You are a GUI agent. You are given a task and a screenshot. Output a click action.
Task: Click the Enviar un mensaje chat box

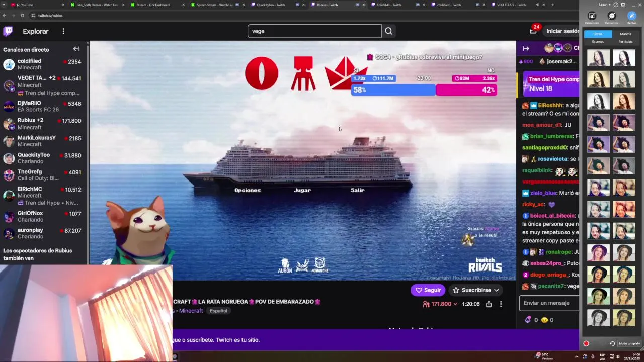[x=549, y=303]
